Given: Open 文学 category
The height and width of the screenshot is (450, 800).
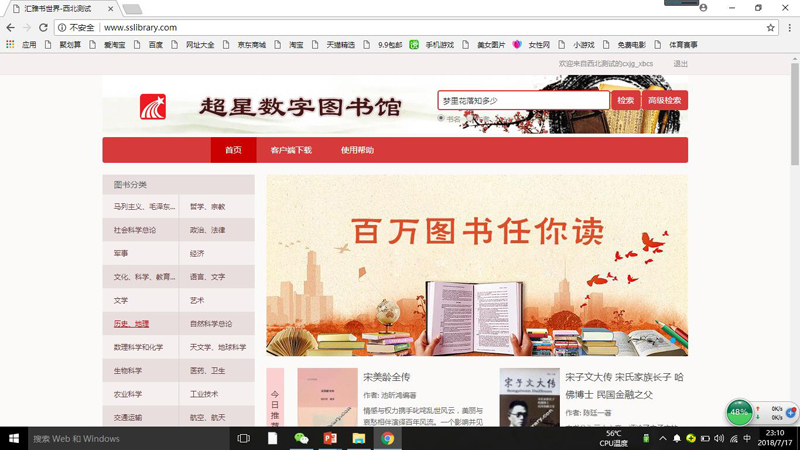Looking at the screenshot, I should click(x=121, y=301).
